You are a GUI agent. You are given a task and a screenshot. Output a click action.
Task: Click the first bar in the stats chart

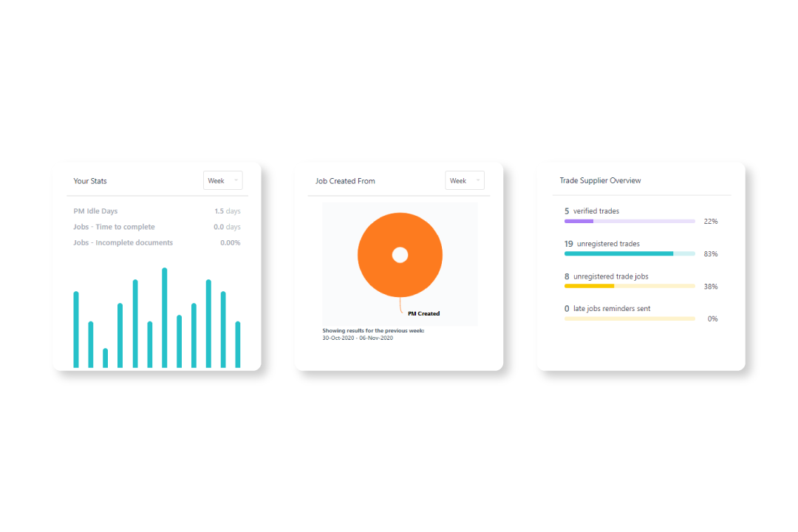[76, 330]
